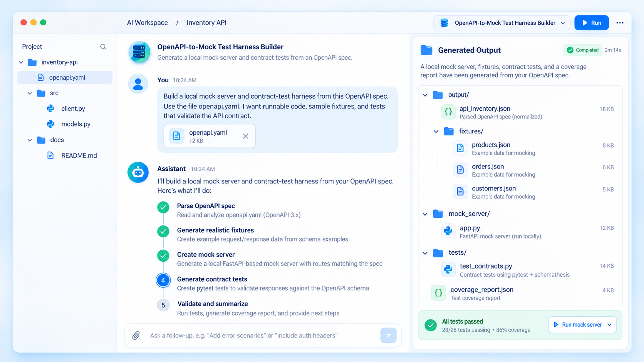
Task: Click the Harness Builder database avatar icon
Action: click(139, 52)
